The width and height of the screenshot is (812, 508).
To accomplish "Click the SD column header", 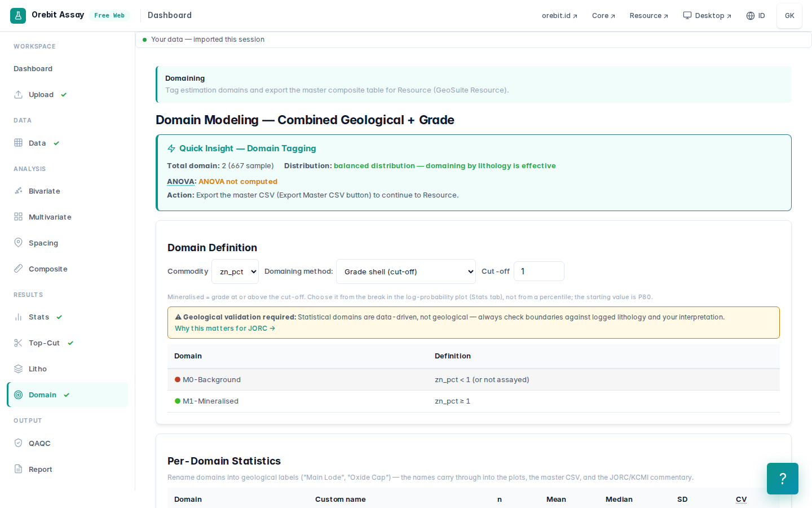I will pyautogui.click(x=682, y=500).
